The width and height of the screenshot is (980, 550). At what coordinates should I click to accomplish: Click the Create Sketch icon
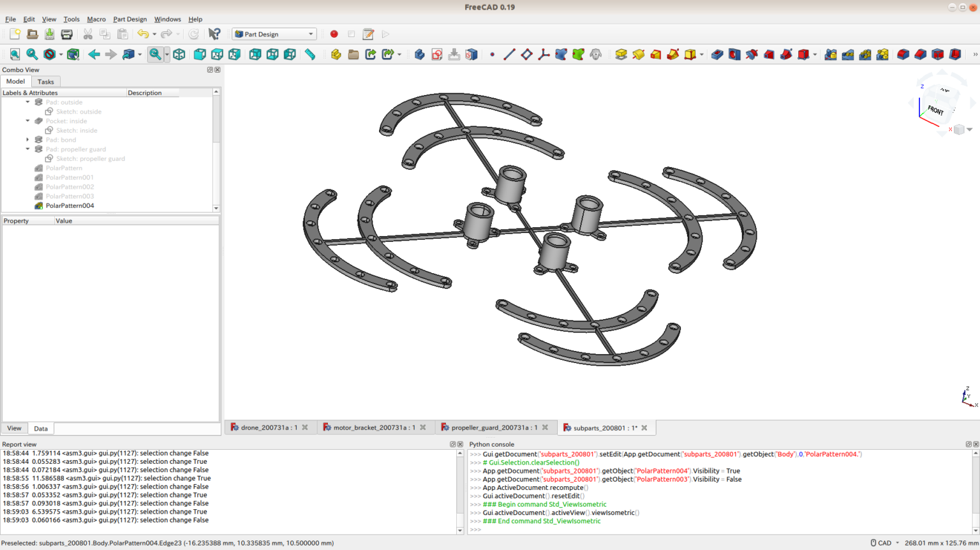pyautogui.click(x=437, y=55)
